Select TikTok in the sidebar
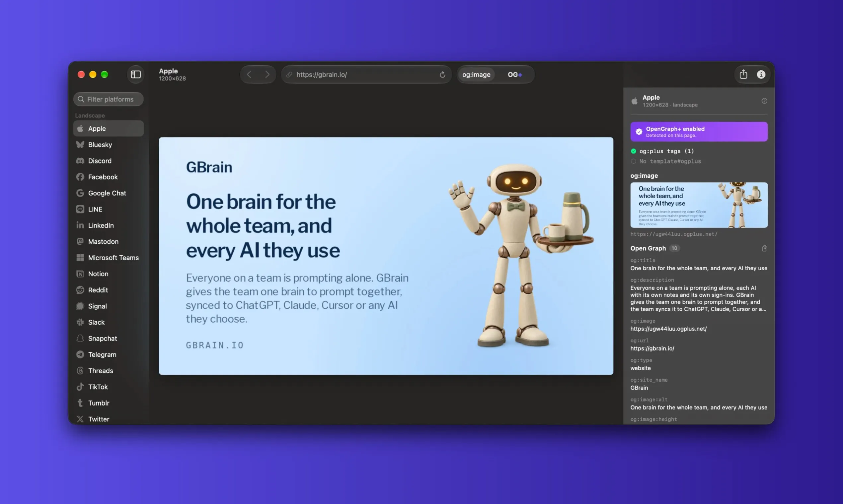The image size is (843, 504). [x=109, y=387]
